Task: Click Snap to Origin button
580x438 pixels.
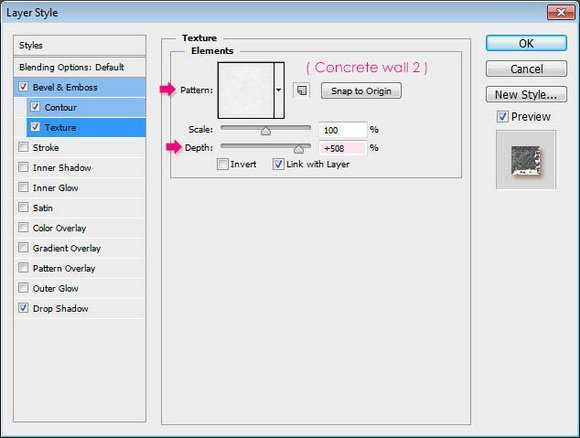Action: [x=361, y=91]
